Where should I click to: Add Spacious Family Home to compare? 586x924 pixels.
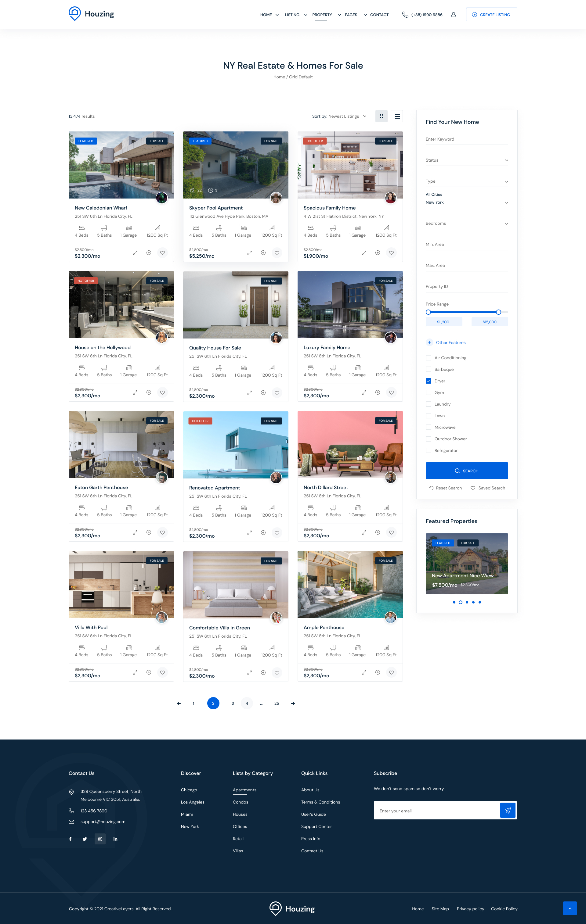click(378, 253)
